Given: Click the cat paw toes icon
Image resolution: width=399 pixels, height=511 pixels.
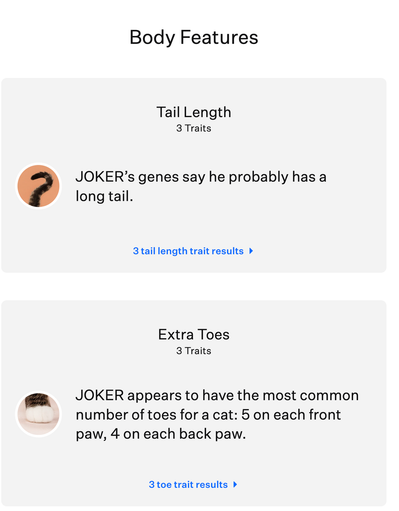Looking at the screenshot, I should pyautogui.click(x=38, y=414).
